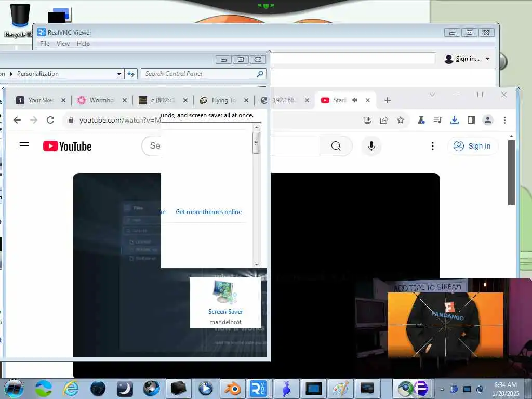Screen dimensions: 532x399
Task: Mute the YouTube tab via speaker icon
Action: pos(354,100)
